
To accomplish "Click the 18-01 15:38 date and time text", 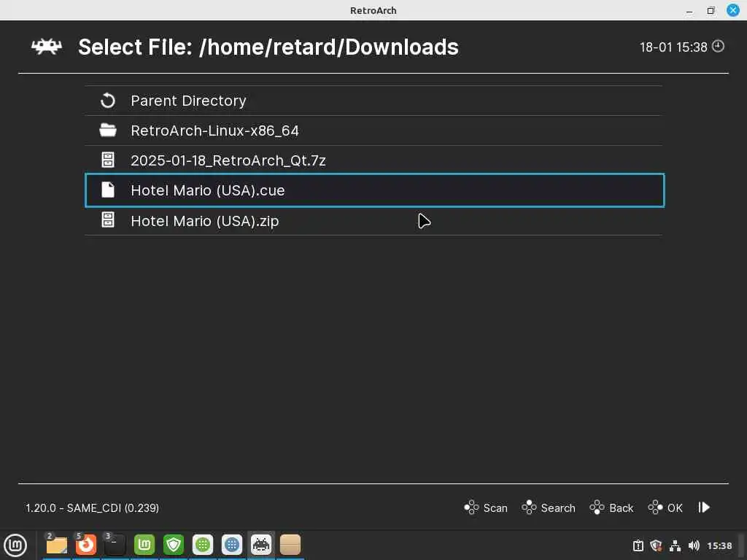I will pyautogui.click(x=673, y=47).
